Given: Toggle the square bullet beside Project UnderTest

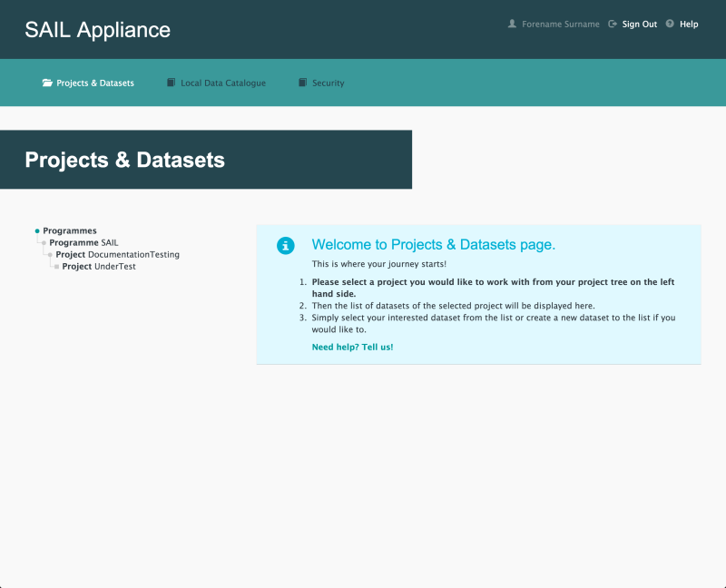Looking at the screenshot, I should pyautogui.click(x=56, y=267).
